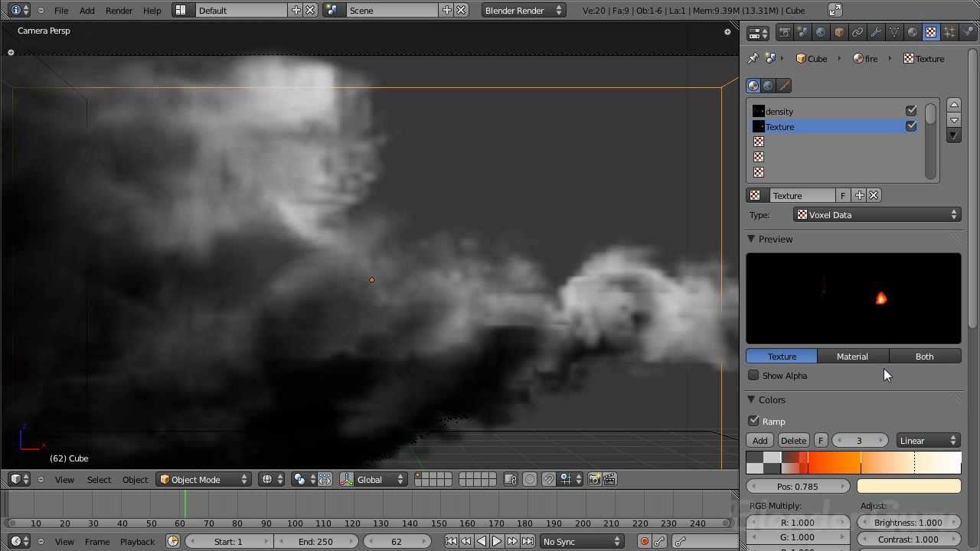Open the viewport shading mode dropdown

coord(271,480)
